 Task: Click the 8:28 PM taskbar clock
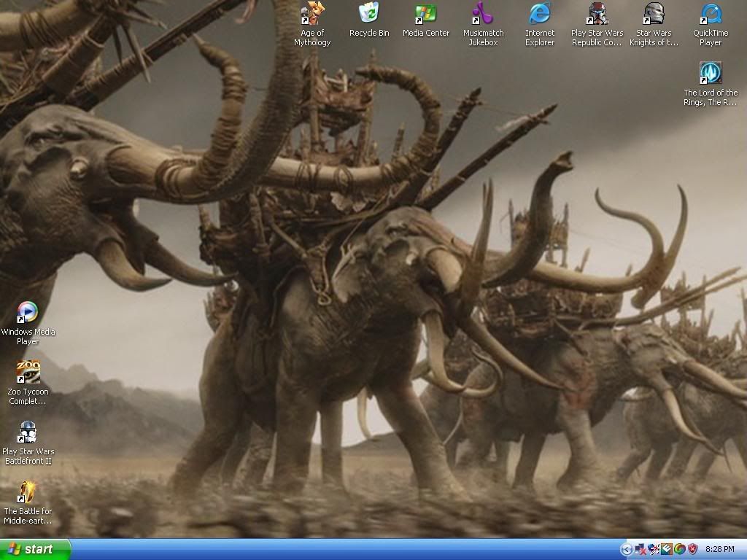720,550
